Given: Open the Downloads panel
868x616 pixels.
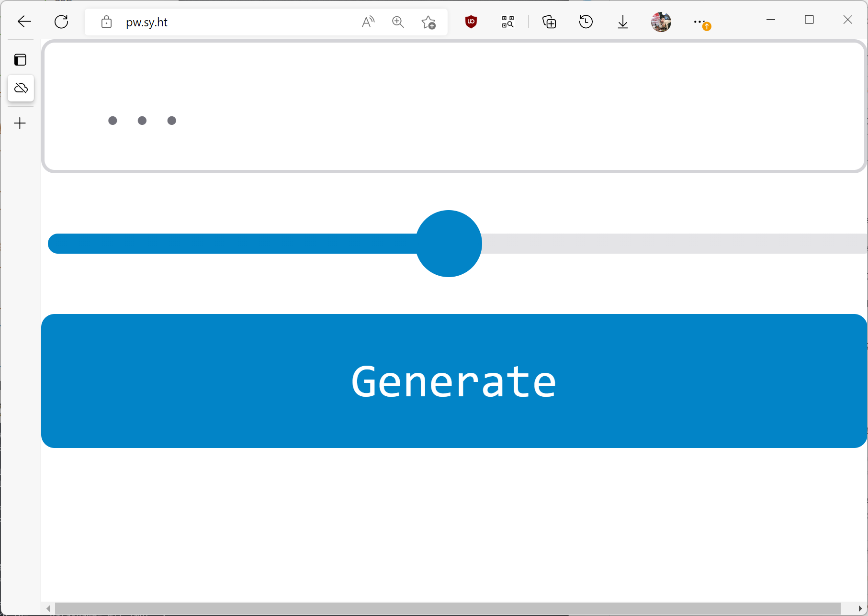Looking at the screenshot, I should [x=622, y=22].
